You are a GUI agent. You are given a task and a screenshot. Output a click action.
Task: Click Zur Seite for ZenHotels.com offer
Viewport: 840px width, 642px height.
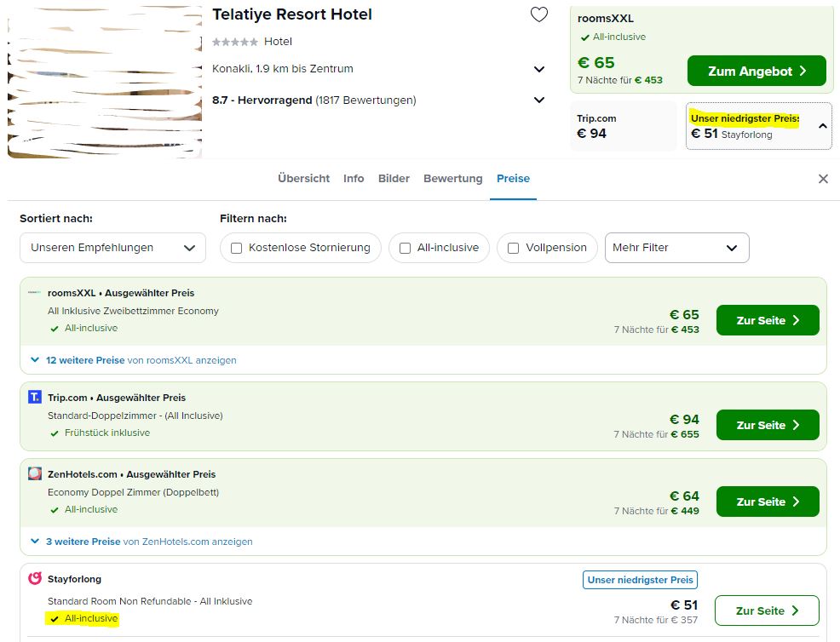[768, 502]
